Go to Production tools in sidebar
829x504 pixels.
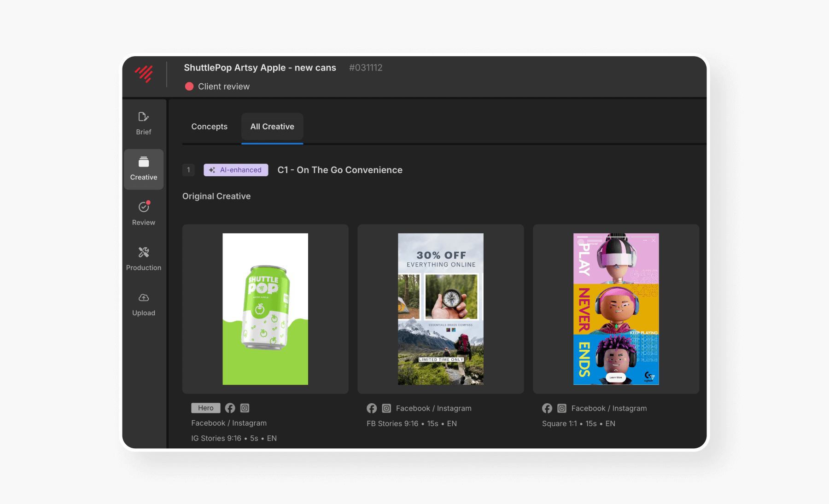click(x=144, y=259)
